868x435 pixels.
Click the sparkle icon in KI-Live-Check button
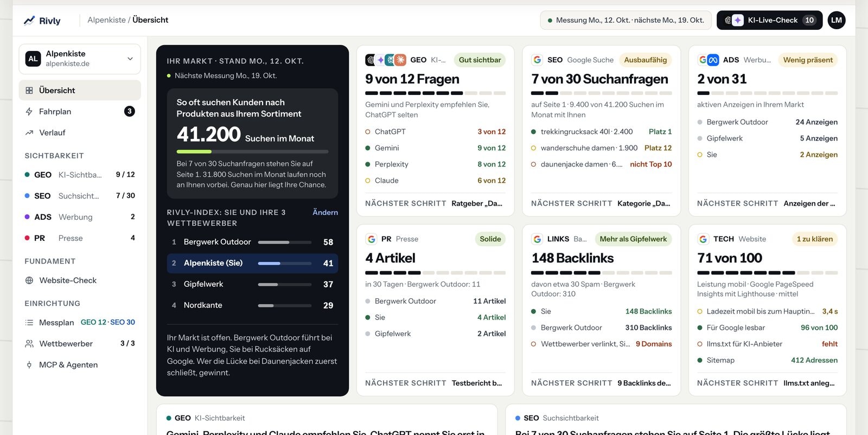point(738,20)
